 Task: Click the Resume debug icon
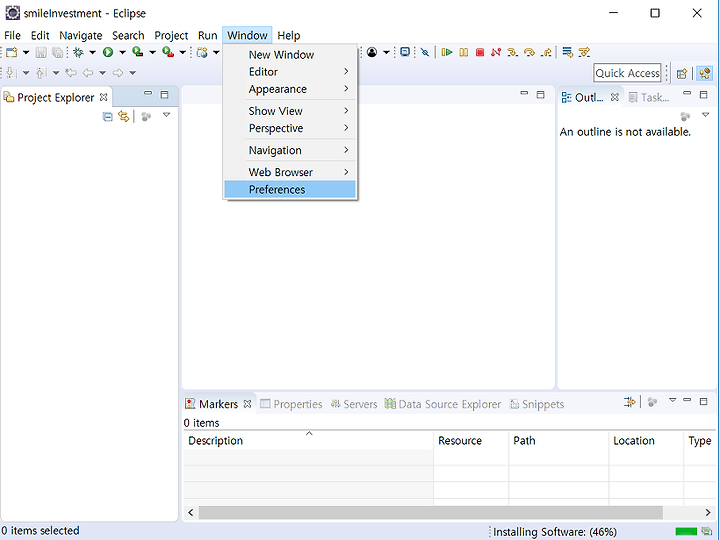pos(447,52)
